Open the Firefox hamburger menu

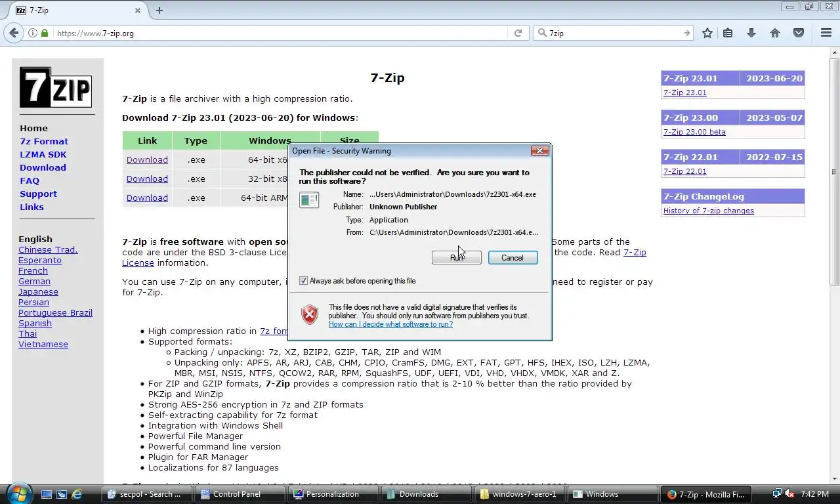(826, 33)
